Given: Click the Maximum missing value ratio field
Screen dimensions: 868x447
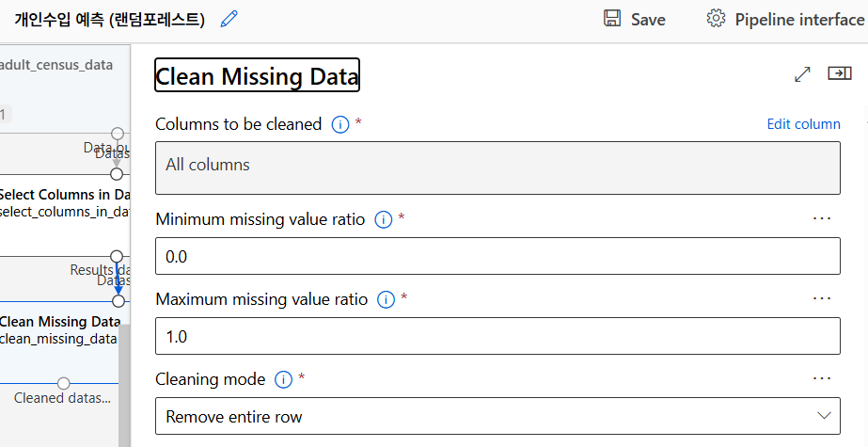Looking at the screenshot, I should click(497, 336).
